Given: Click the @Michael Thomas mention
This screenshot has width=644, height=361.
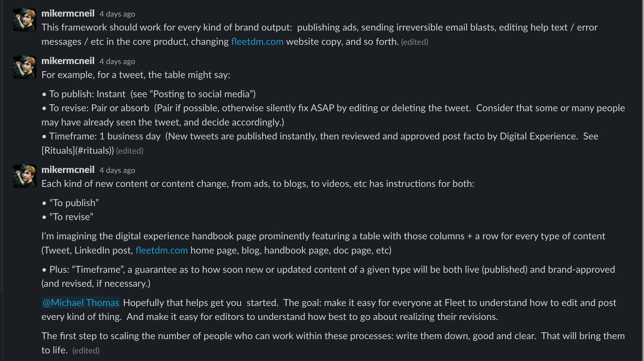Looking at the screenshot, I should click(81, 303).
